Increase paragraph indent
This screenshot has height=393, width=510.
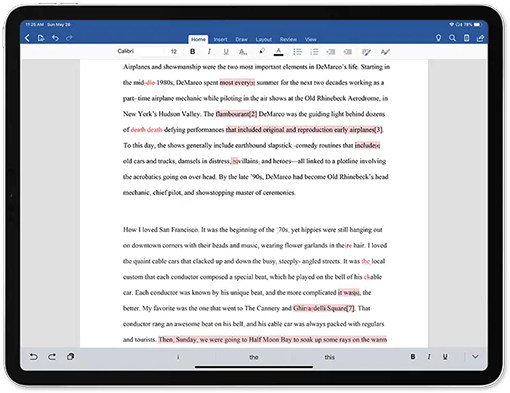pos(348,52)
